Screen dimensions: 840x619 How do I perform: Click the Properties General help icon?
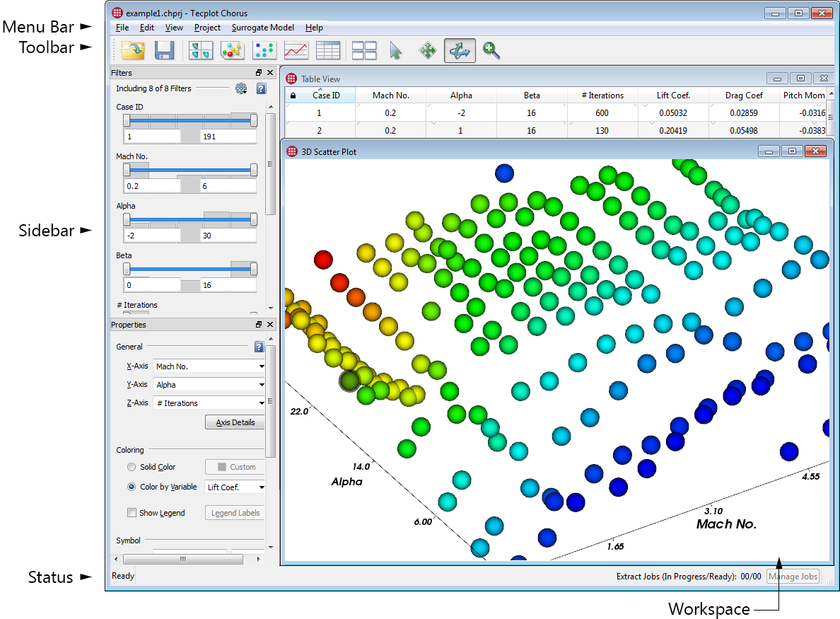[259, 347]
